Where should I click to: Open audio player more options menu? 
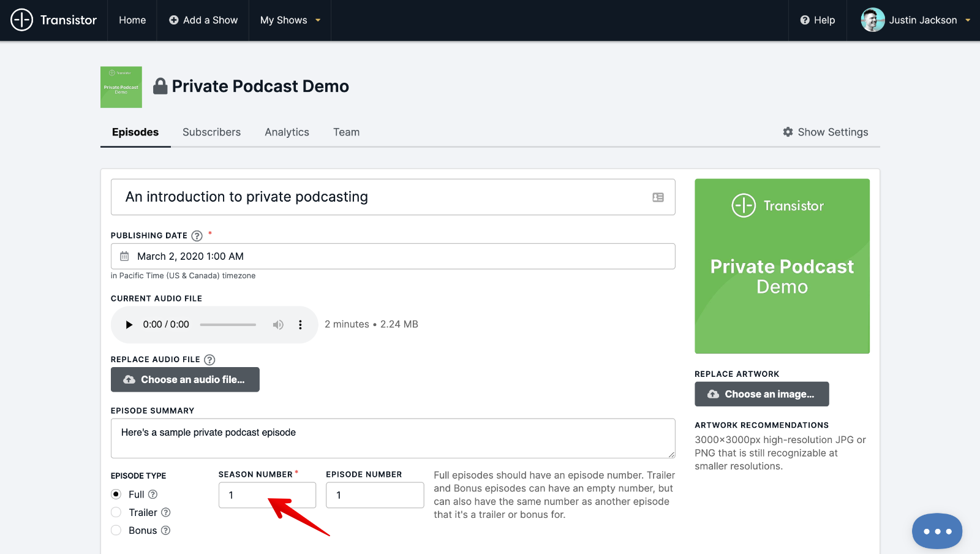pos(300,325)
